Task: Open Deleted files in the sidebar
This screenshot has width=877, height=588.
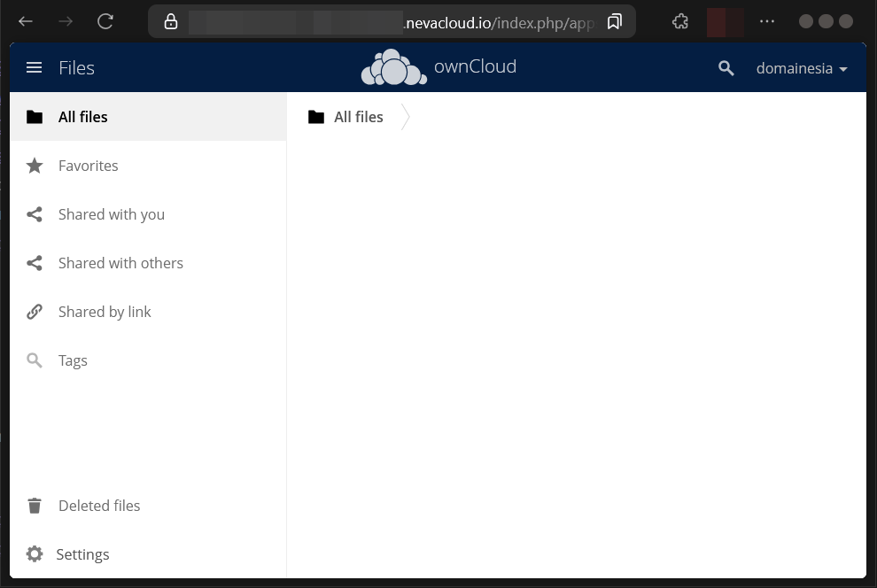Action: click(148, 506)
